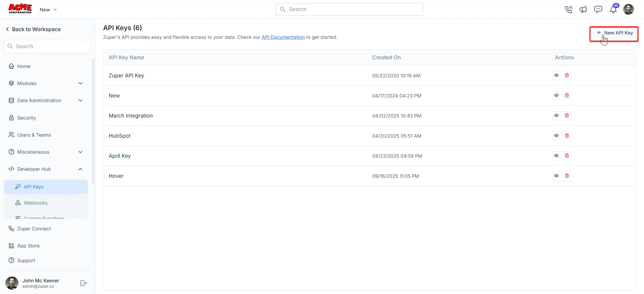Select the April Key name
Viewport: 644px width, 294px height.
tap(120, 156)
